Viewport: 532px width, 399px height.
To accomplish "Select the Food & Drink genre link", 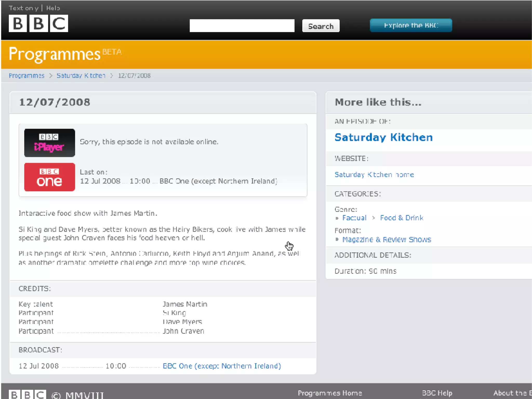I will (402, 218).
